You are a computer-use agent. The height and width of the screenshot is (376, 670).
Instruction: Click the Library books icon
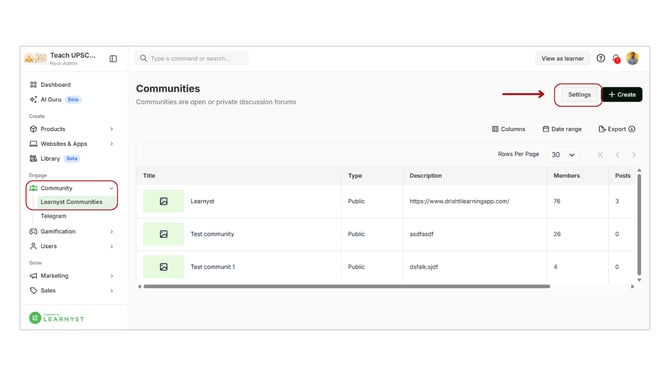(33, 159)
